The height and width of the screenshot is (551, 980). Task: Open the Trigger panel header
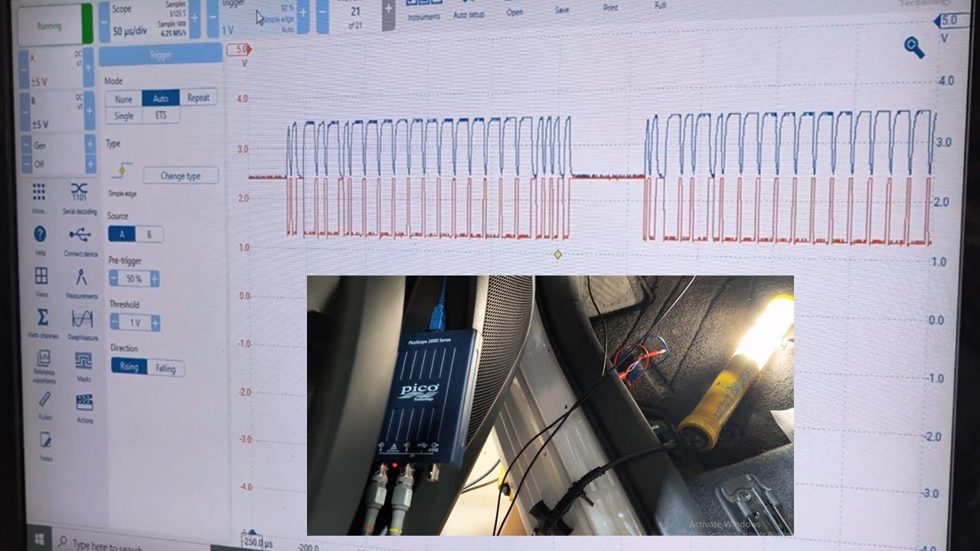coord(161,55)
